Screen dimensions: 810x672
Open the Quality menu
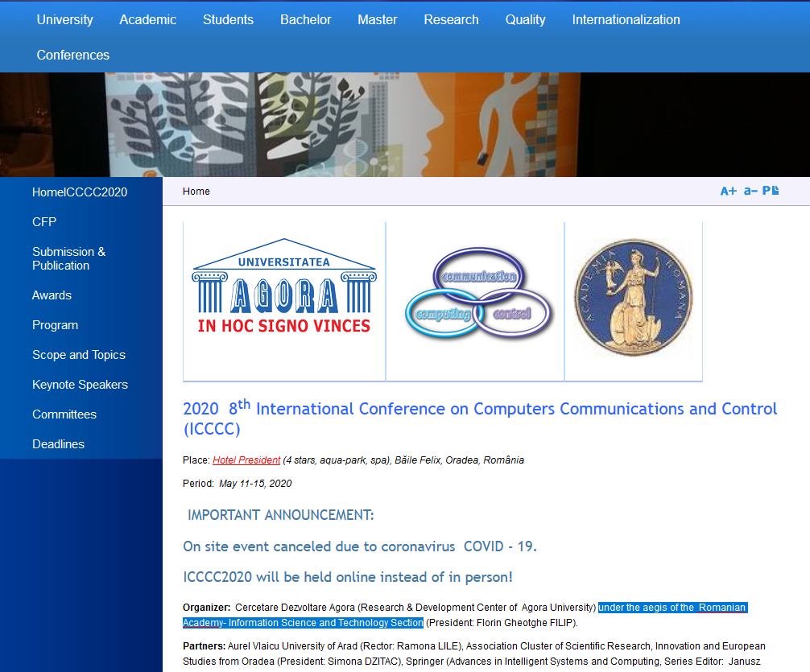tap(525, 19)
